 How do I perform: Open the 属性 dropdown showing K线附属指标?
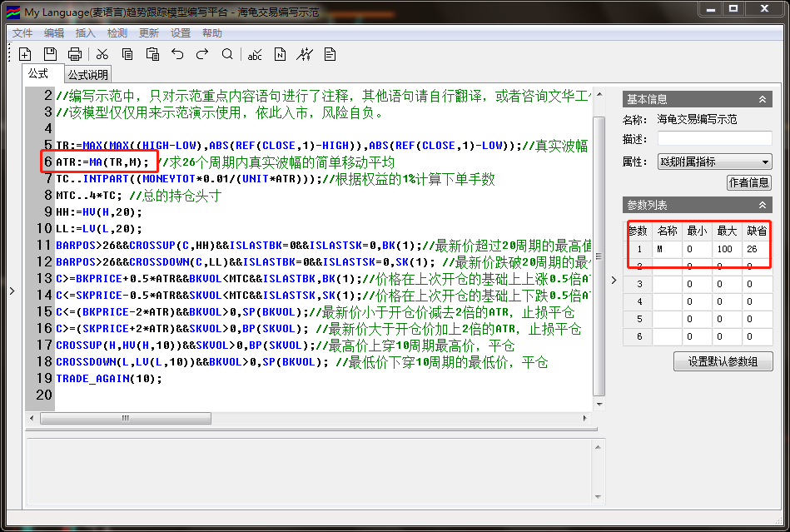click(713, 162)
